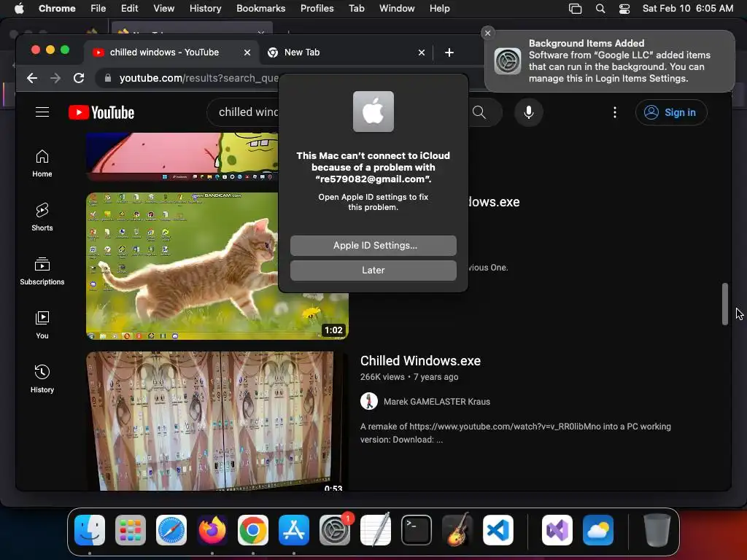
Task: Open Terminal from the Dock
Action: [417, 530]
